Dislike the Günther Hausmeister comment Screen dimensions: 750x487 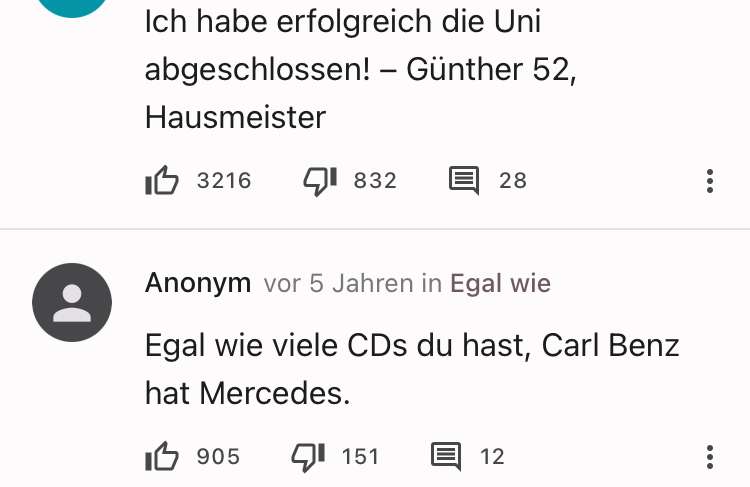pyautogui.click(x=320, y=181)
